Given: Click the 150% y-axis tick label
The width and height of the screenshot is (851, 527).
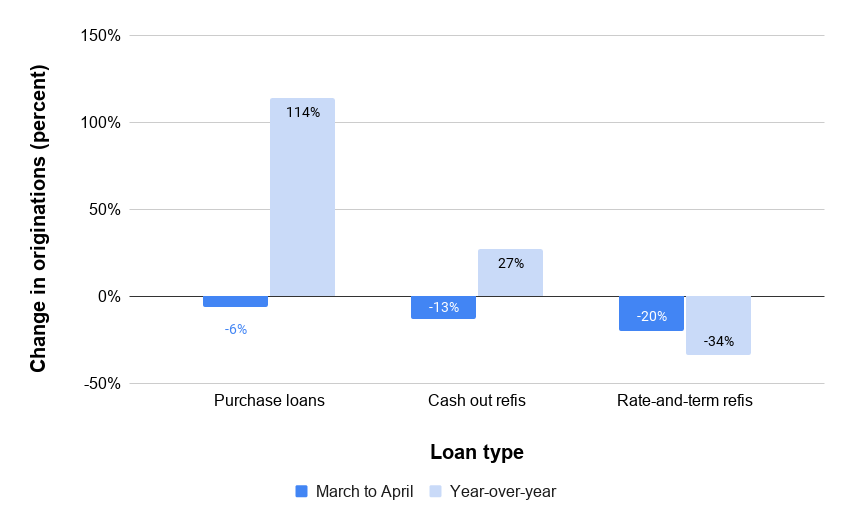Looking at the screenshot, I should (x=100, y=36).
